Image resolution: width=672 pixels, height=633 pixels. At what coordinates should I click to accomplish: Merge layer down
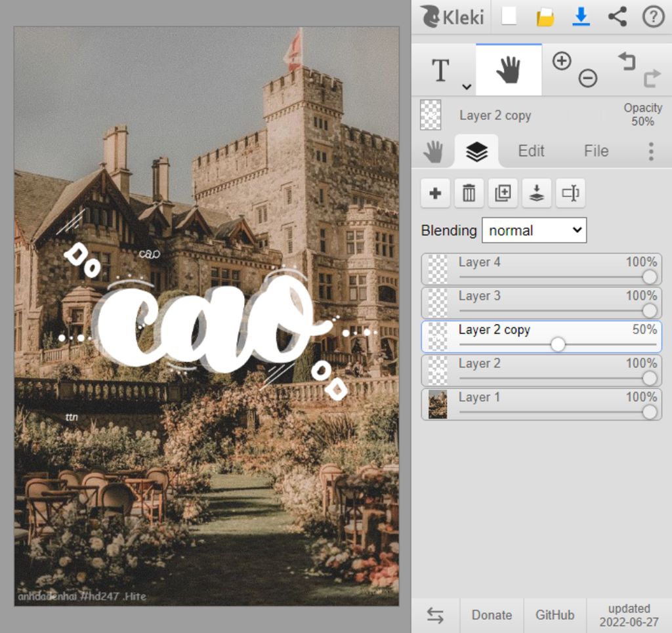click(x=537, y=193)
